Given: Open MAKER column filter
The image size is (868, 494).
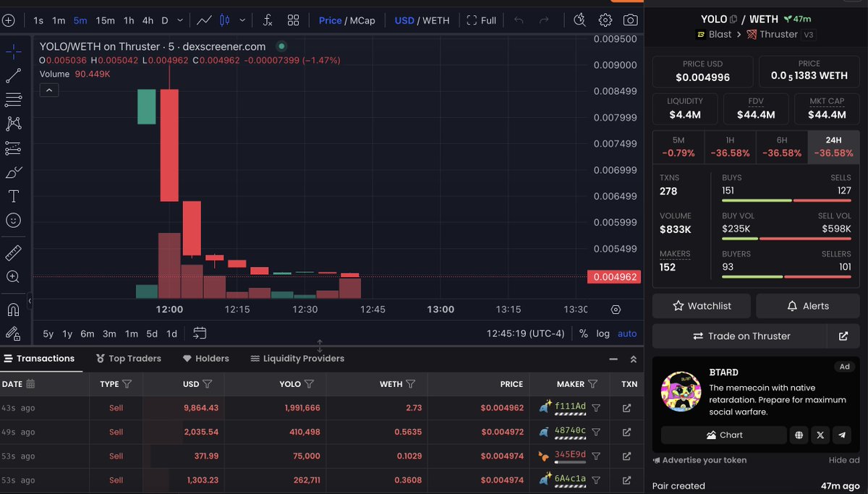Looking at the screenshot, I should click(593, 384).
